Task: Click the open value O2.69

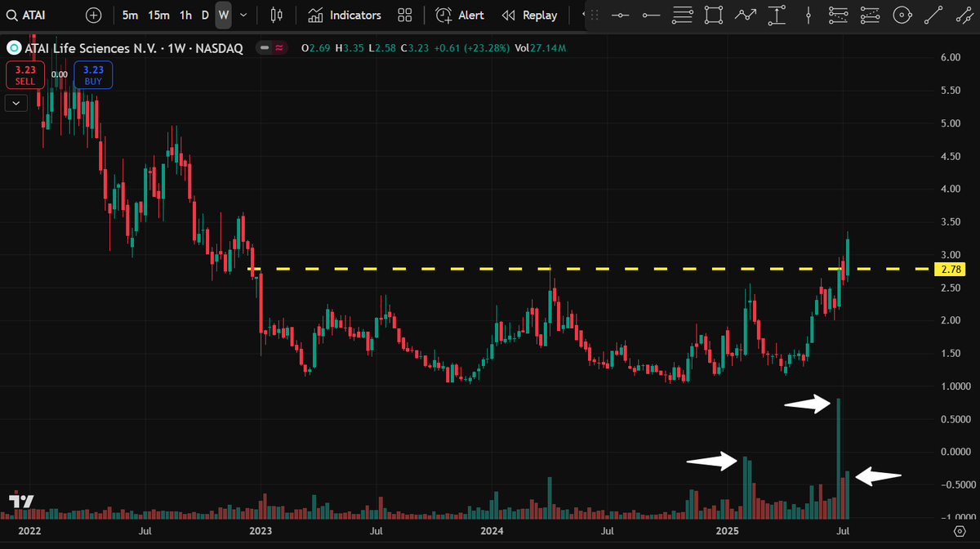Action: (x=316, y=49)
